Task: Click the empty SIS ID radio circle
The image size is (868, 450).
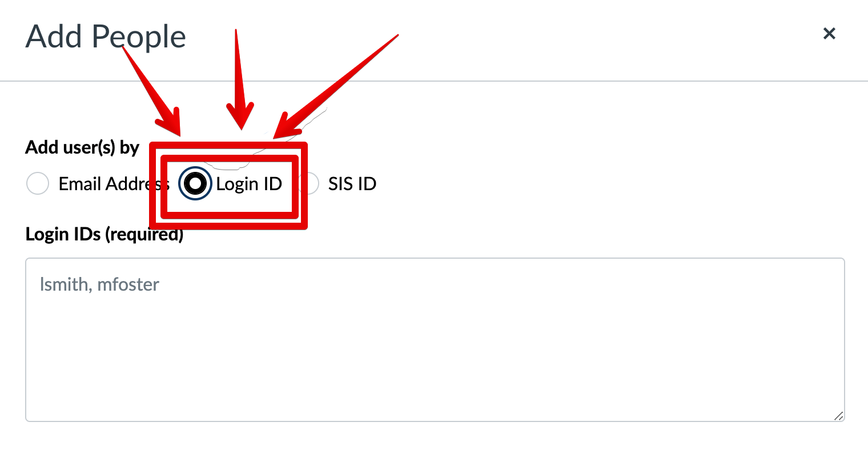Action: (308, 184)
